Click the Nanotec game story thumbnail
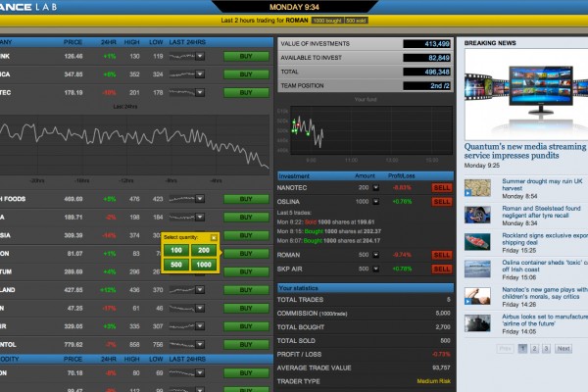The width and height of the screenshot is (588, 392). pyautogui.click(x=477, y=296)
